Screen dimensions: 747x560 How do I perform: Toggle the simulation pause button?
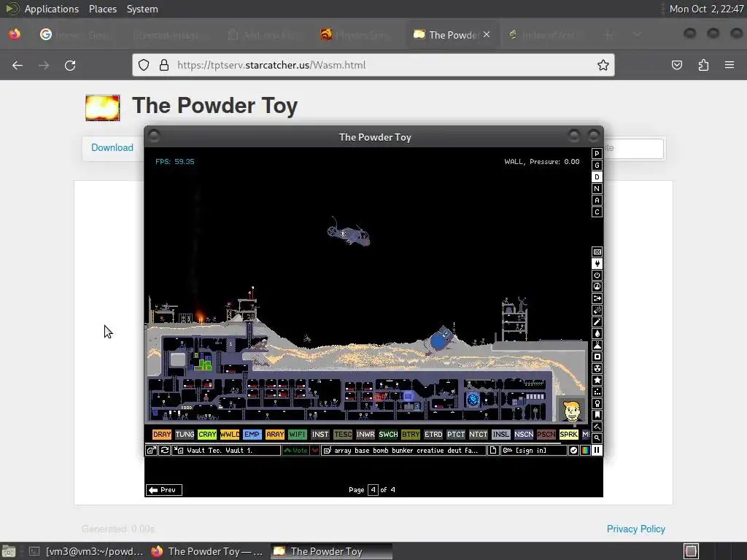(597, 450)
